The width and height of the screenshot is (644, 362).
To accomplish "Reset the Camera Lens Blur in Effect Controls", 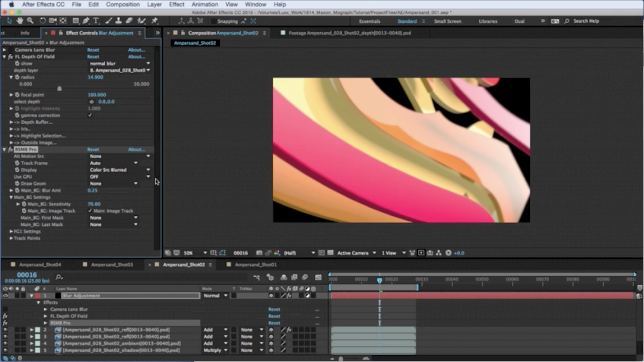I will tap(93, 50).
